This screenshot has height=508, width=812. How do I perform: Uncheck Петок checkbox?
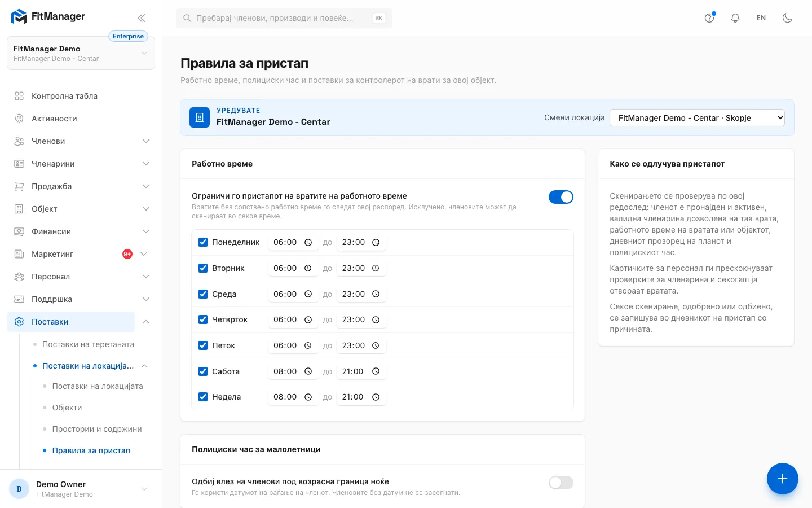coord(203,345)
